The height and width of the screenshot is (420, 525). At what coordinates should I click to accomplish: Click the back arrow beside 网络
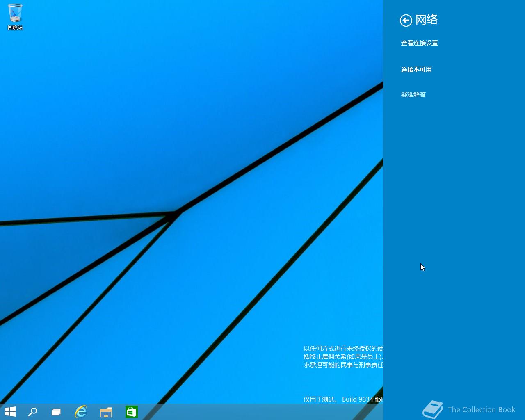point(406,20)
